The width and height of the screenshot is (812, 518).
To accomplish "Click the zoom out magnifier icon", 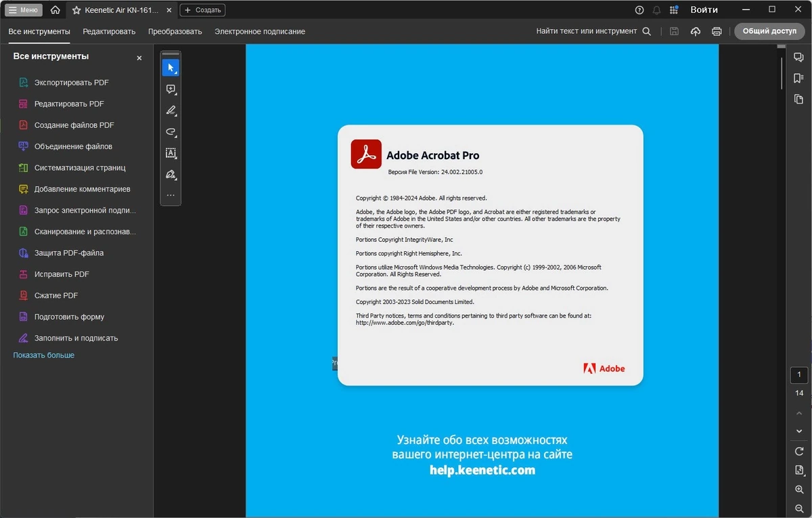I will pos(799,509).
